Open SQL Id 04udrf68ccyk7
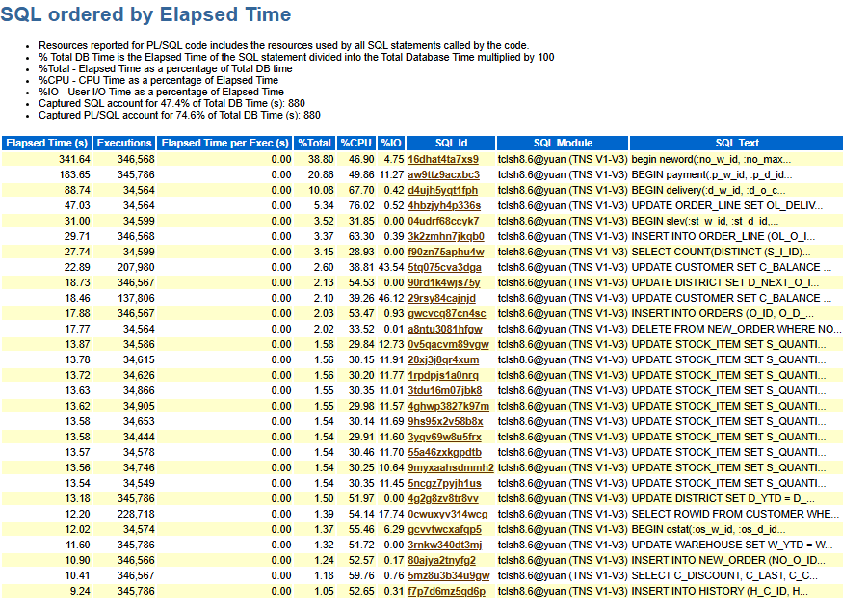868x612 pixels. (x=460, y=218)
